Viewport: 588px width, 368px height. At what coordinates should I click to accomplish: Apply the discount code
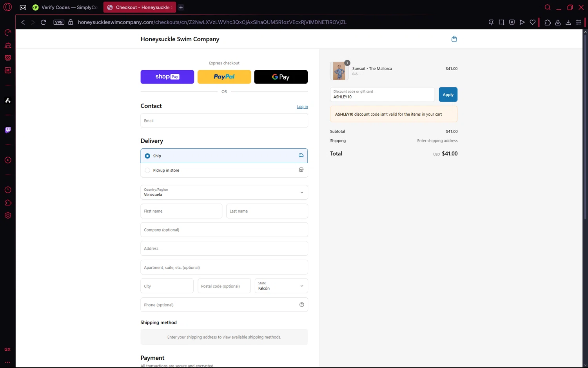point(448,95)
